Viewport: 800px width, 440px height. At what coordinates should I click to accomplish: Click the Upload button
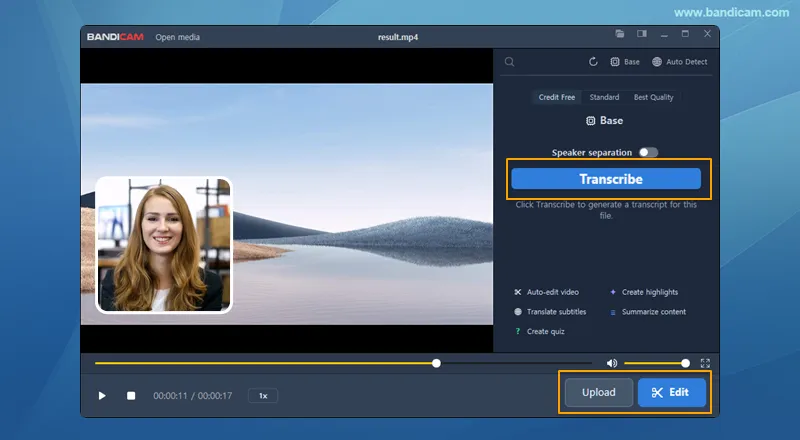tap(599, 392)
